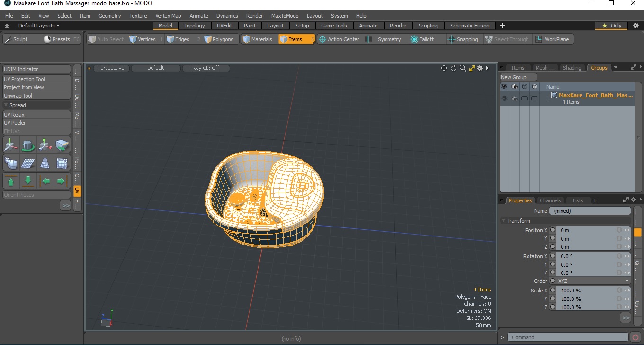
Task: Click the viewport move/pan icon
Action: pos(444,68)
